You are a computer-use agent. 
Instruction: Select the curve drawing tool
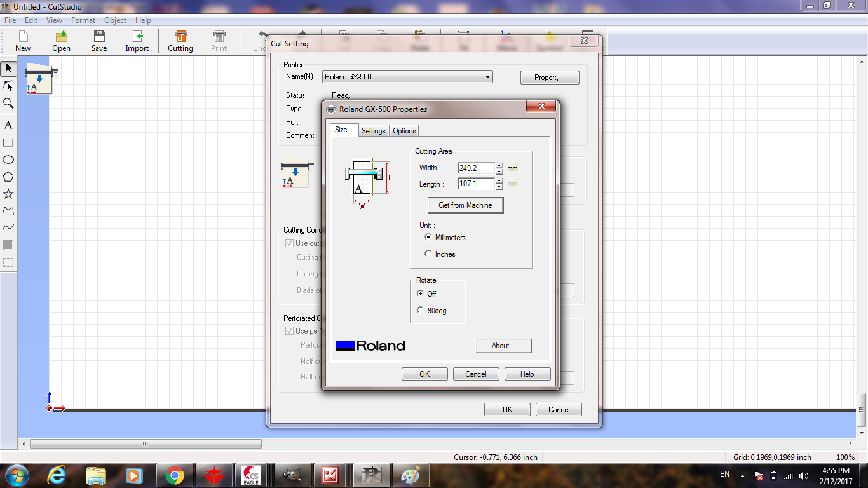click(8, 227)
